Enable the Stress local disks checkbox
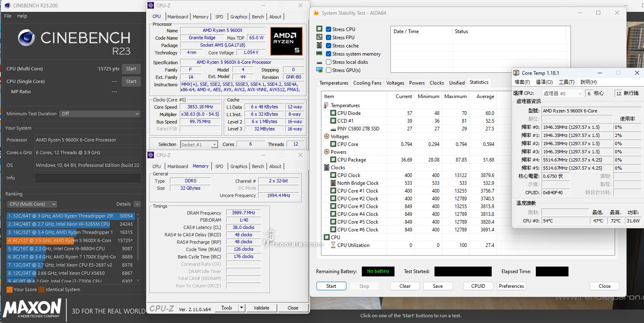Image resolution: width=644 pixels, height=323 pixels. [328, 62]
